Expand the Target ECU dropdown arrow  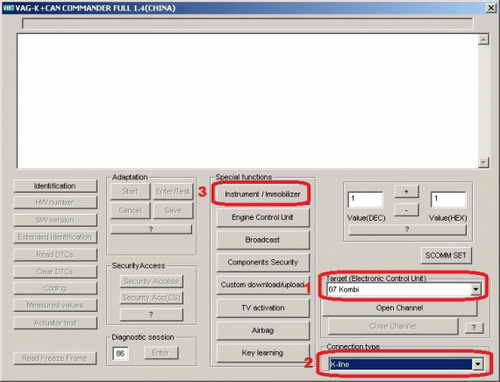[x=476, y=289]
